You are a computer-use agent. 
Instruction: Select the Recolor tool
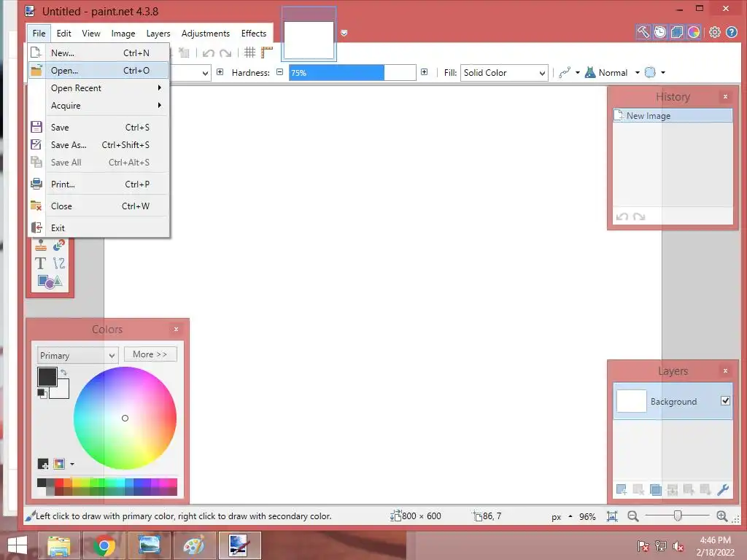coord(59,245)
